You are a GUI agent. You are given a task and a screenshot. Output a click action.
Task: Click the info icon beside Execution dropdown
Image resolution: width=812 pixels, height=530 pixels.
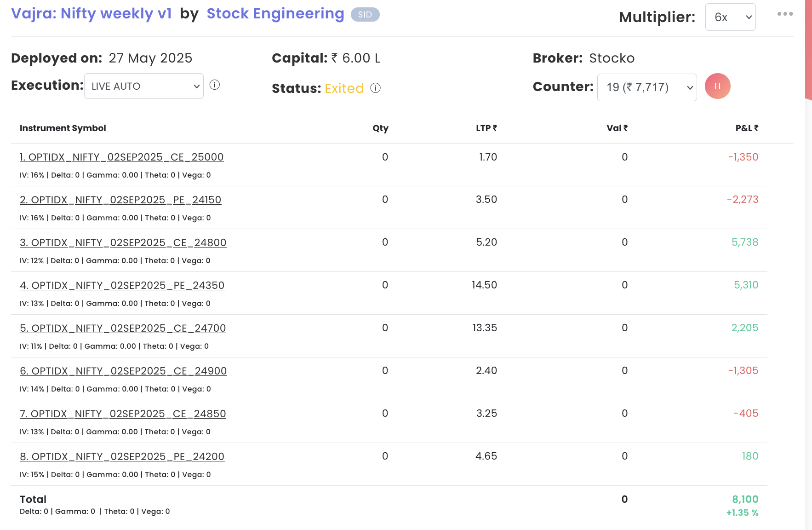click(x=215, y=85)
